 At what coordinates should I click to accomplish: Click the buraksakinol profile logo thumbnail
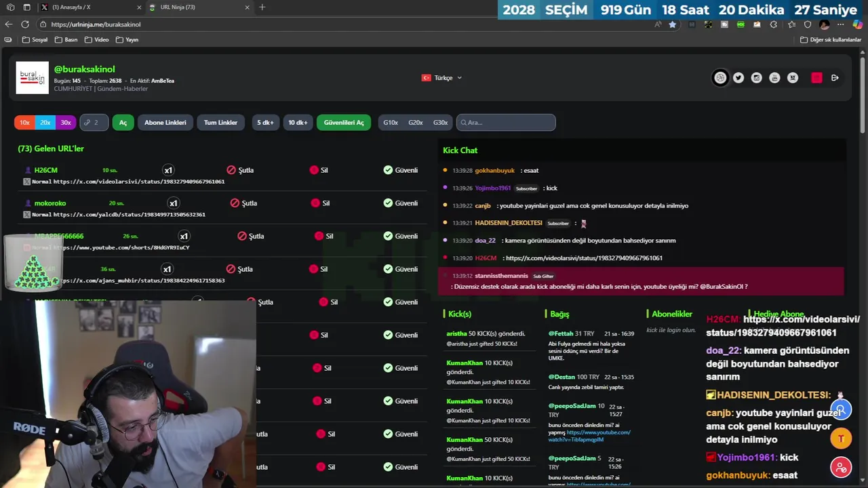point(33,78)
